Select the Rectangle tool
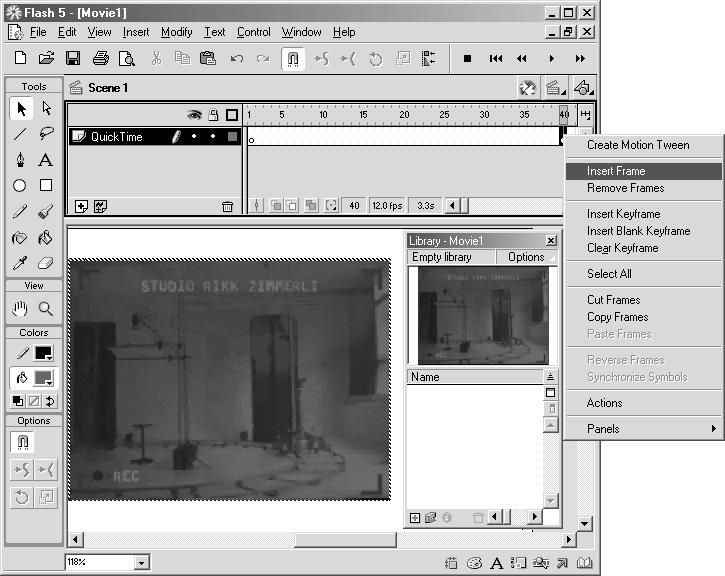Viewport: 725px width, 576px height. (x=46, y=185)
